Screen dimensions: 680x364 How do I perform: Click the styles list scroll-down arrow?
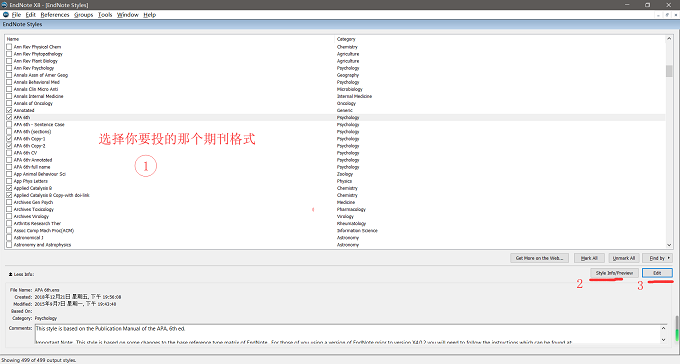[669, 245]
